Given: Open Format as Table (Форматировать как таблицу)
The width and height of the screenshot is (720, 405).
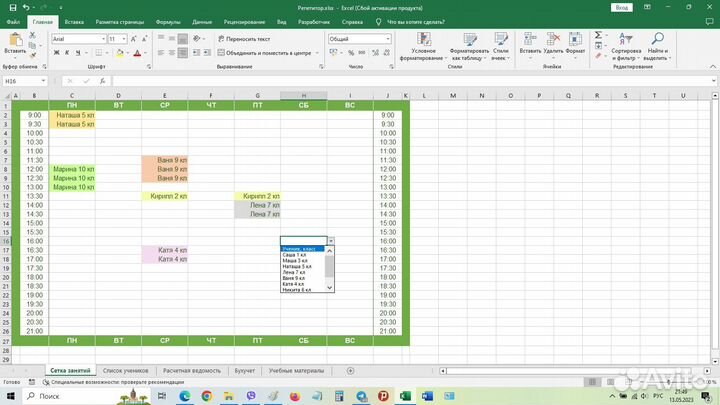Looking at the screenshot, I should [x=469, y=46].
